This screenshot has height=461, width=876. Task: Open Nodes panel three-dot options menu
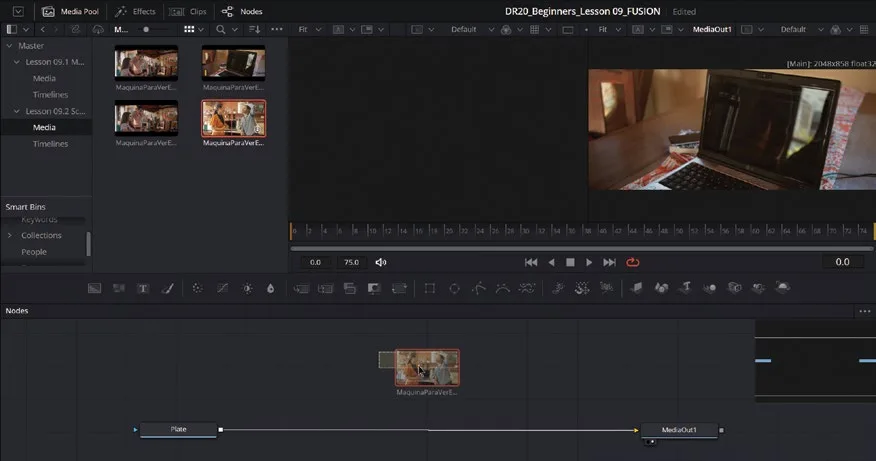(x=865, y=311)
